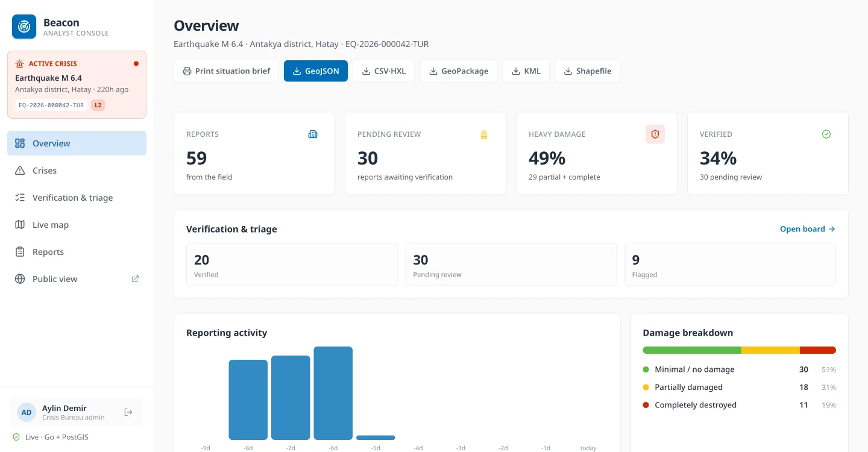Click the -6d bar in Reporting activity
Screen dimensions: 868x452
[x=333, y=393]
